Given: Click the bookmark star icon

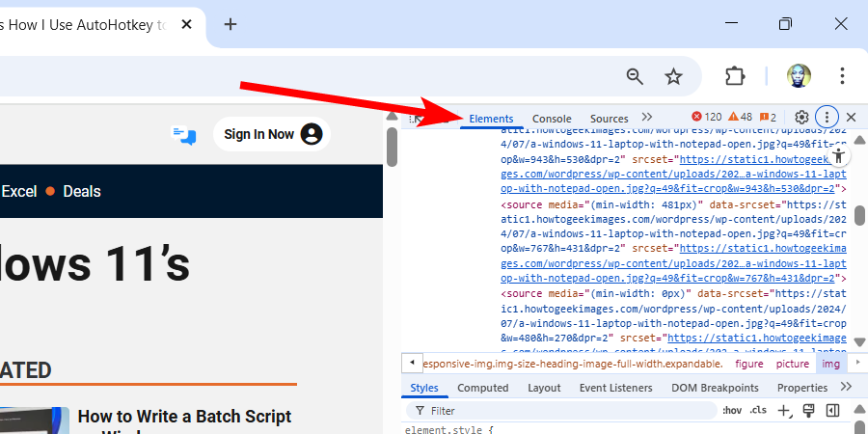Looking at the screenshot, I should point(673,76).
